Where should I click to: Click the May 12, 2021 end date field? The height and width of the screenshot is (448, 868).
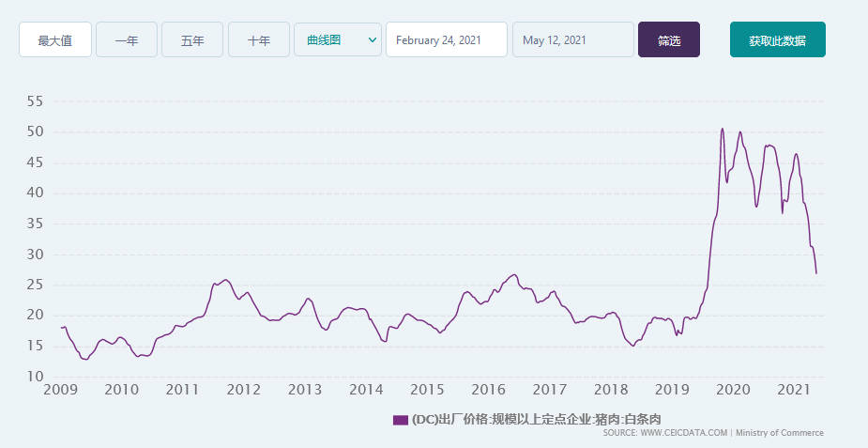tap(572, 40)
